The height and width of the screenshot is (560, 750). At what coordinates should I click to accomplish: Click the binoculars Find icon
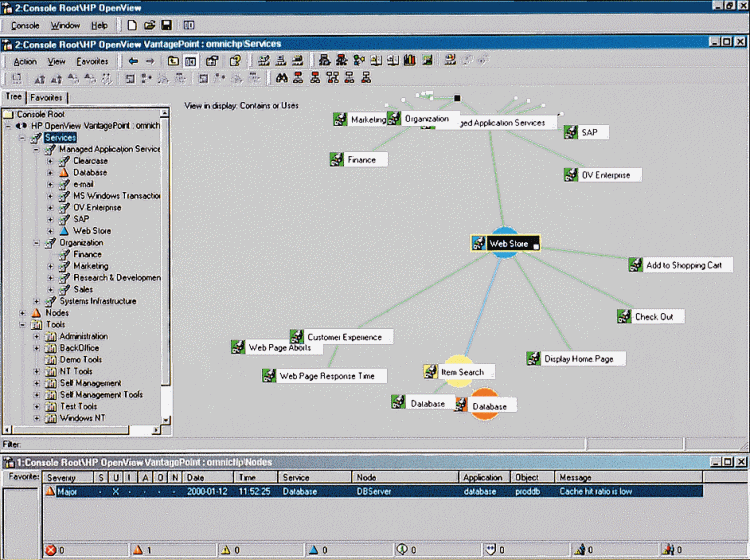click(x=282, y=78)
